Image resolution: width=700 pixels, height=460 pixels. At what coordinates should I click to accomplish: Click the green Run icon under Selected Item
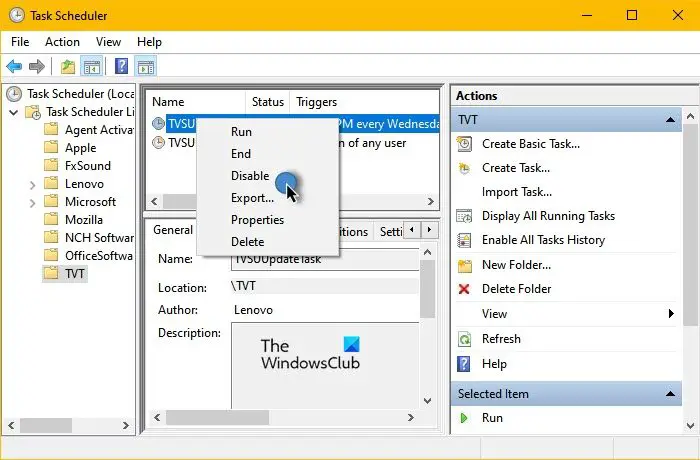click(x=464, y=418)
